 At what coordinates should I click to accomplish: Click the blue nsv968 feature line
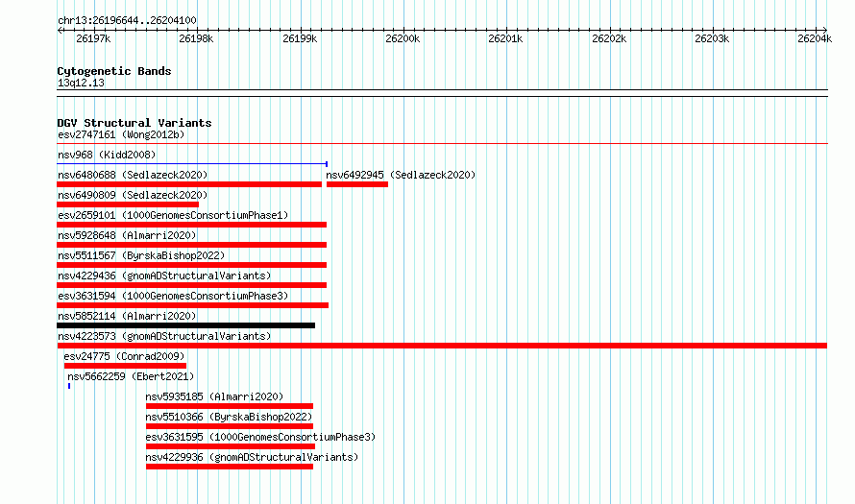(x=192, y=163)
